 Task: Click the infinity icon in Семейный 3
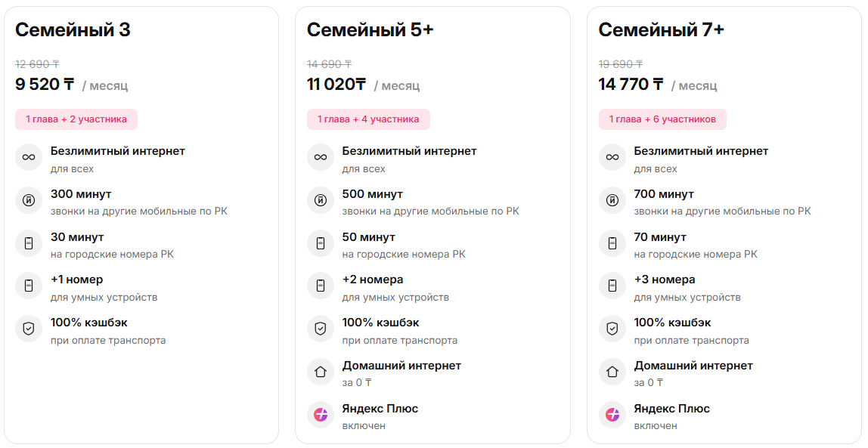[29, 157]
